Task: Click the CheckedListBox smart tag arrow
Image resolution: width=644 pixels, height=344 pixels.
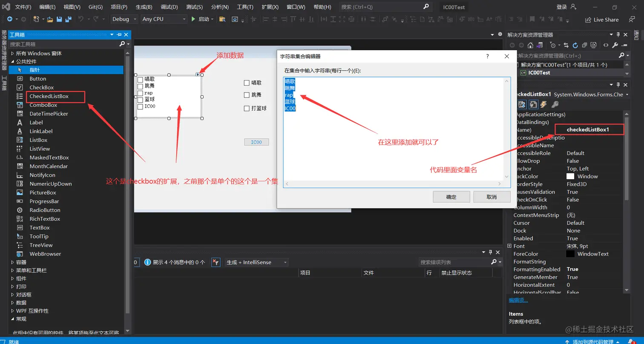Action: (x=198, y=75)
